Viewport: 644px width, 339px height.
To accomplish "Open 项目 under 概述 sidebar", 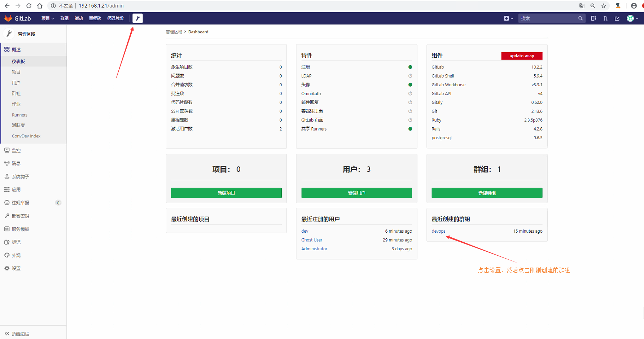I will pyautogui.click(x=16, y=72).
